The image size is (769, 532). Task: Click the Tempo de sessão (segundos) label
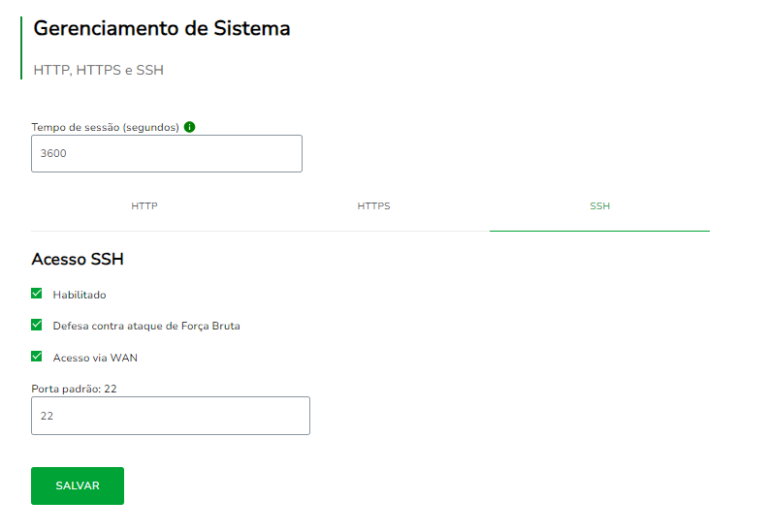click(x=105, y=127)
